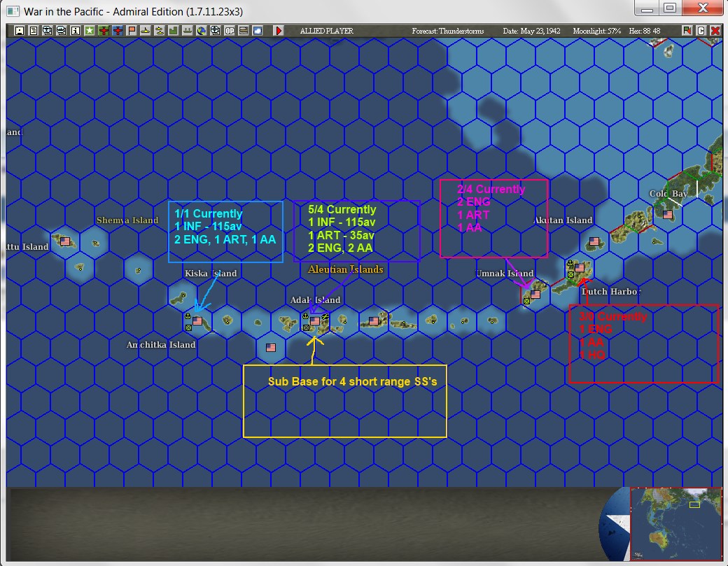Select the Dutch Harbor US flag base

pos(580,268)
